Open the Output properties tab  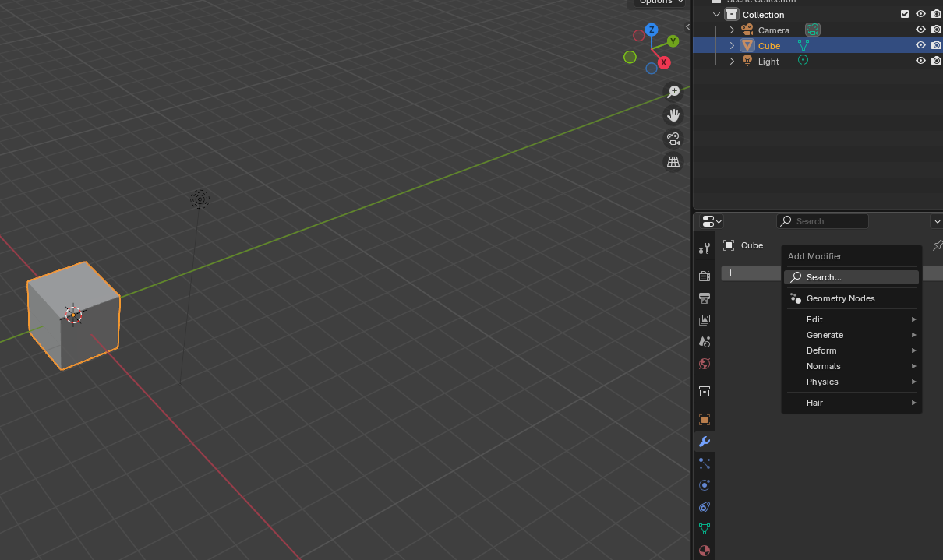coord(705,298)
